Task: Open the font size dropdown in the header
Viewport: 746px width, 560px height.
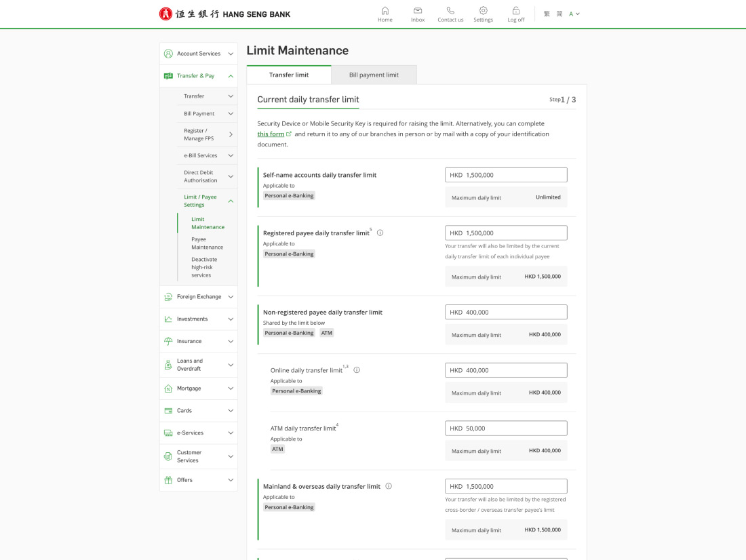Action: (574, 14)
